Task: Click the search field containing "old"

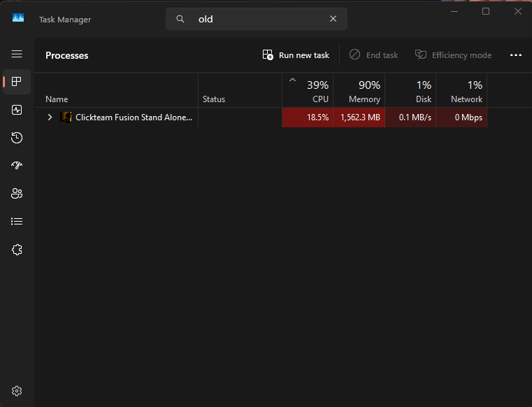Action: click(x=256, y=19)
